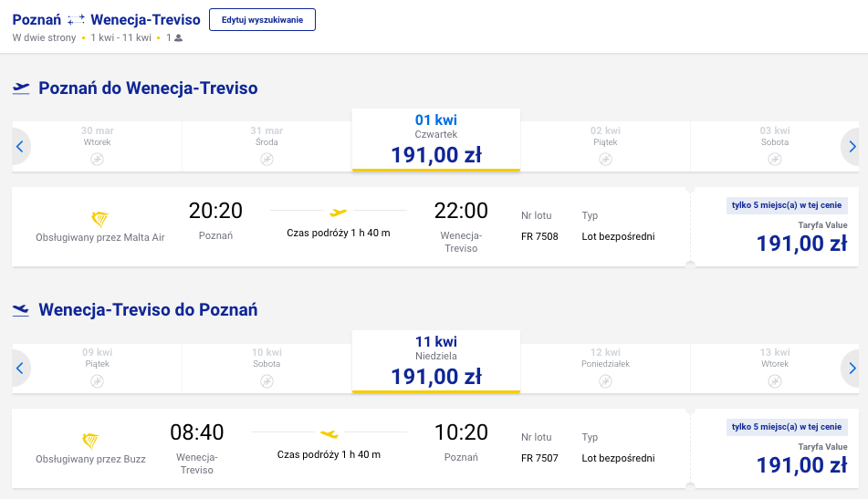Viewport: 868px width, 499px height.
Task: Show earlier outbound dates with left arrow
Action: click(20, 147)
